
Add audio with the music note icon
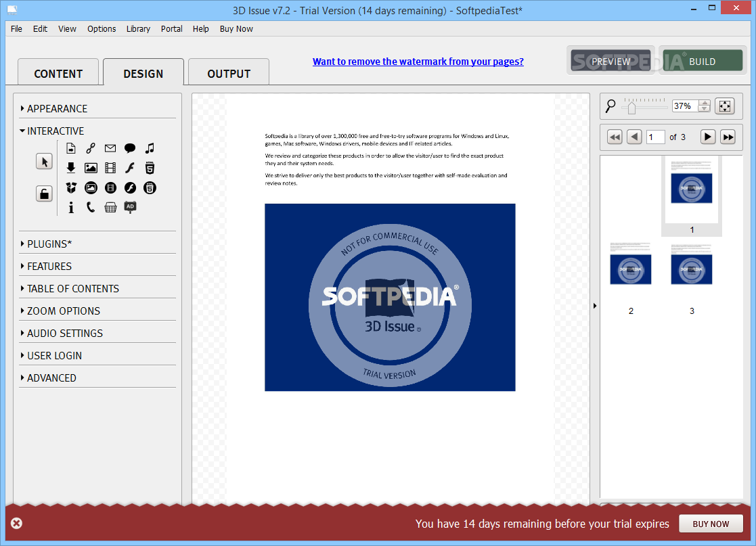(150, 148)
